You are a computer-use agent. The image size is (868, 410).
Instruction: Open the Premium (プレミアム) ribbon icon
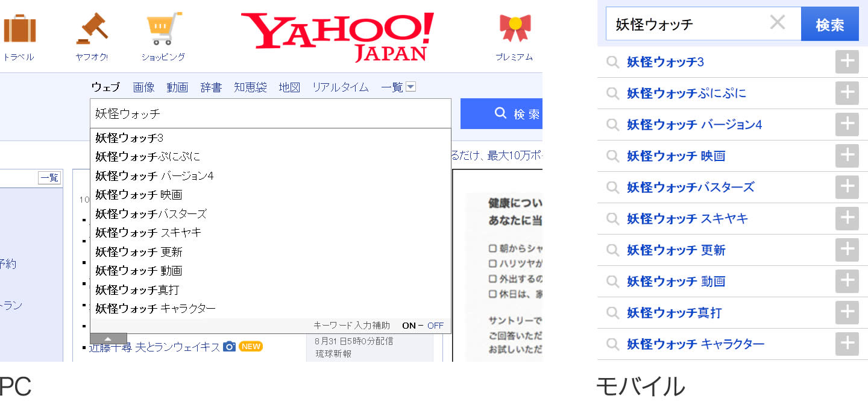click(515, 28)
